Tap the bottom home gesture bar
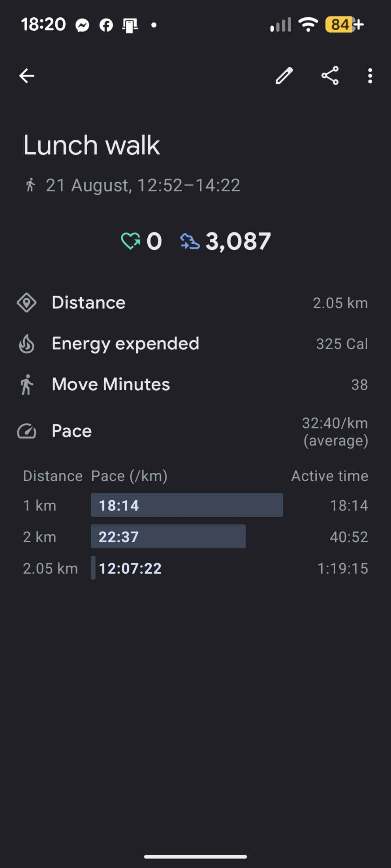This screenshot has height=868, width=391. tap(195, 857)
